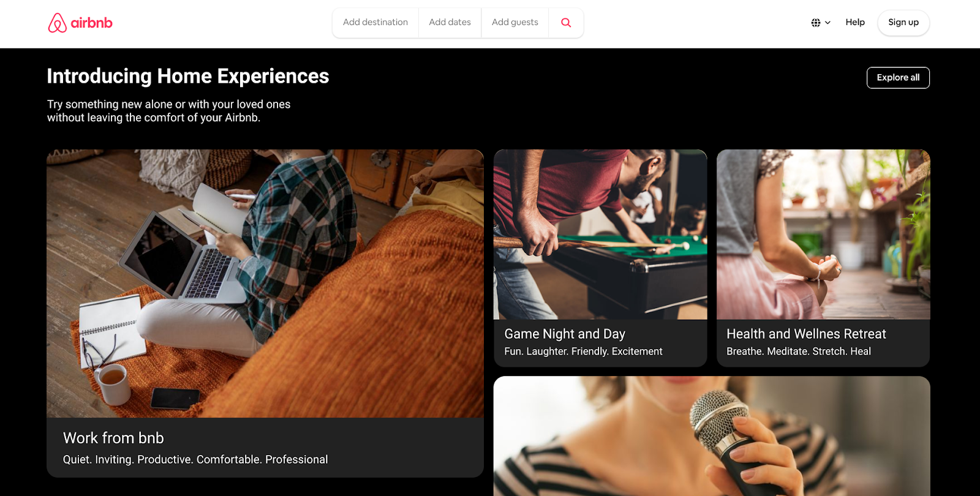Click the airbnb wordmark text
This screenshot has width=980, height=496.
click(x=92, y=23)
